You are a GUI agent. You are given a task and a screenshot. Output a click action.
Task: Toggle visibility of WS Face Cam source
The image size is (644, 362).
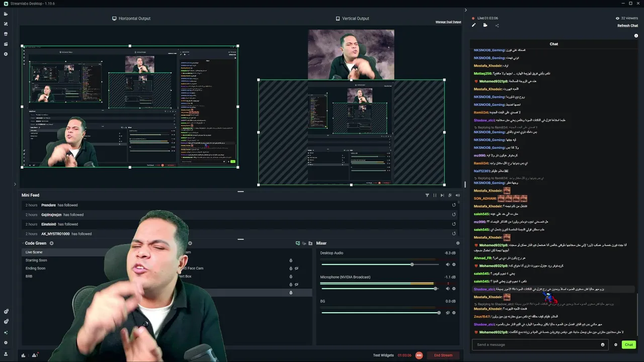[x=296, y=268]
